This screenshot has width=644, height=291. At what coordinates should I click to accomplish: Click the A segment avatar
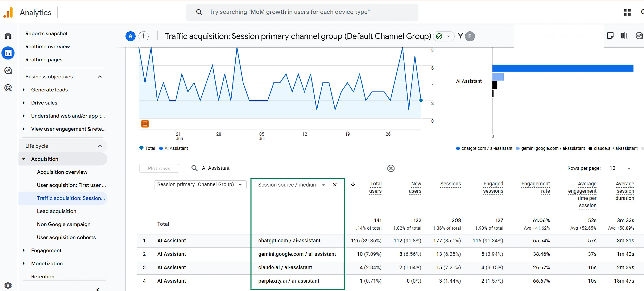coord(131,36)
